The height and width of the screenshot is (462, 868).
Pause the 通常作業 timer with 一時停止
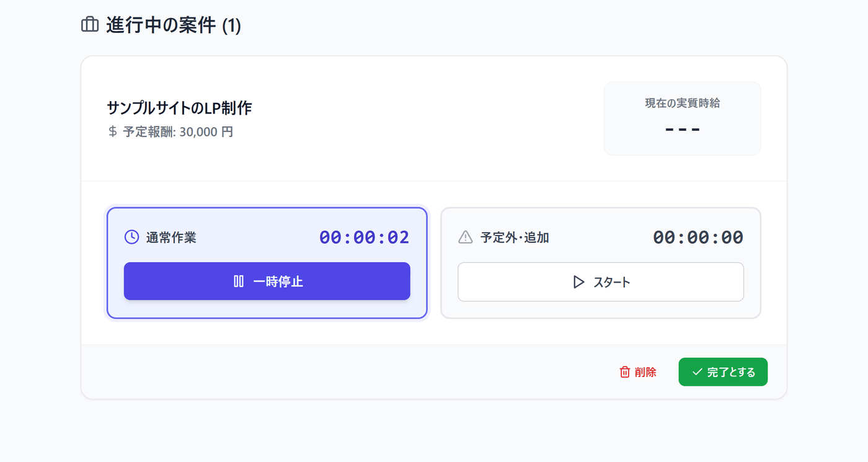pos(267,282)
